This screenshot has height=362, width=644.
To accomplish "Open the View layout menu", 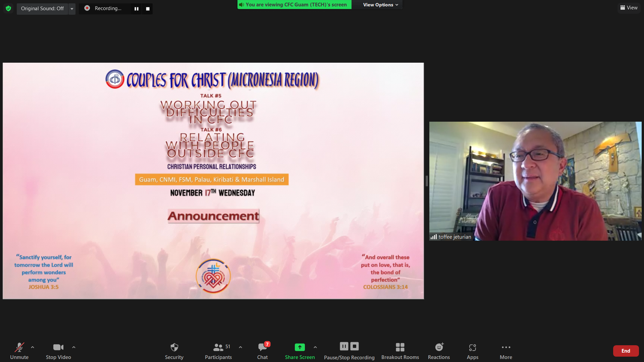I will tap(629, 8).
